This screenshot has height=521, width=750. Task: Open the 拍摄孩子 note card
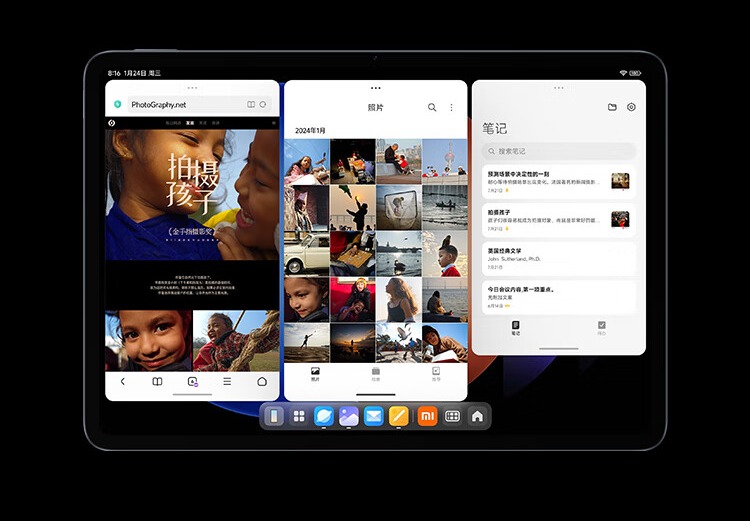coord(559,220)
